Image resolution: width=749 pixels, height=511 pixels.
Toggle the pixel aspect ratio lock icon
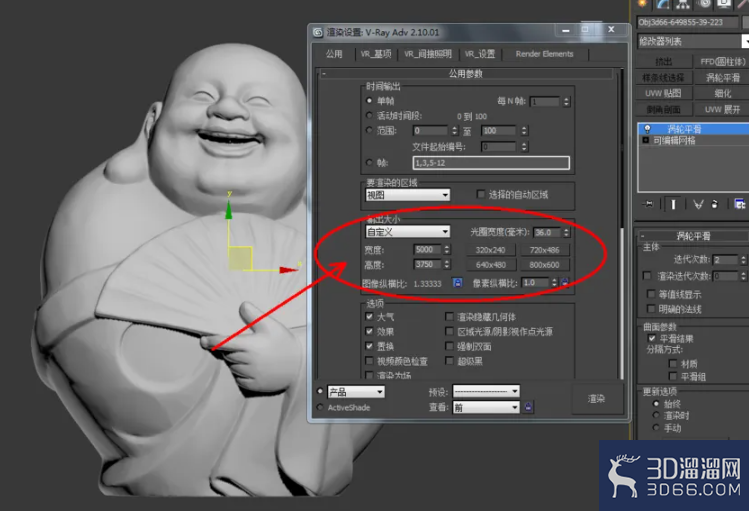(x=565, y=283)
